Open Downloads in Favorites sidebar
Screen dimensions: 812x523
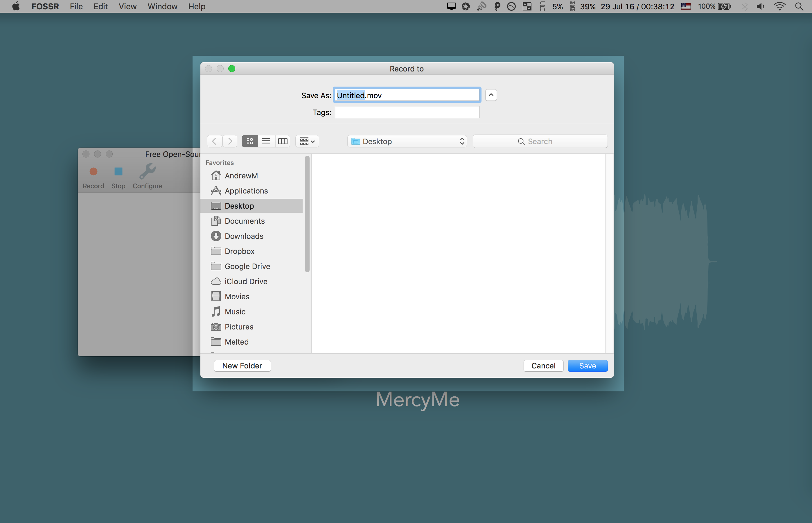pos(244,236)
